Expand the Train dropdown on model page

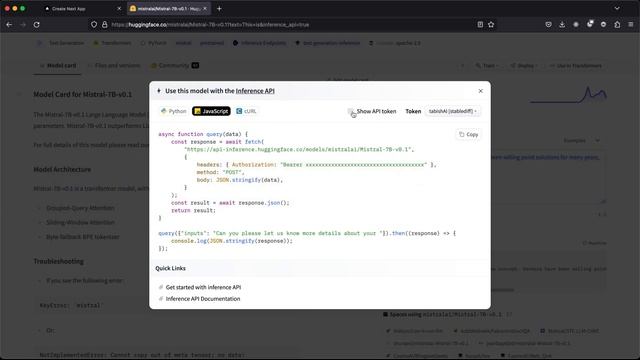pos(487,66)
